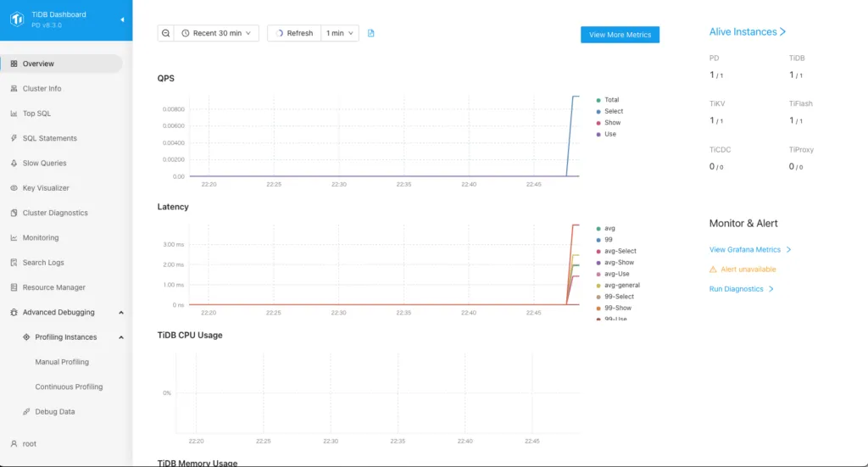
Task: Open the 1 min refresh interval dropdown
Action: 339,33
